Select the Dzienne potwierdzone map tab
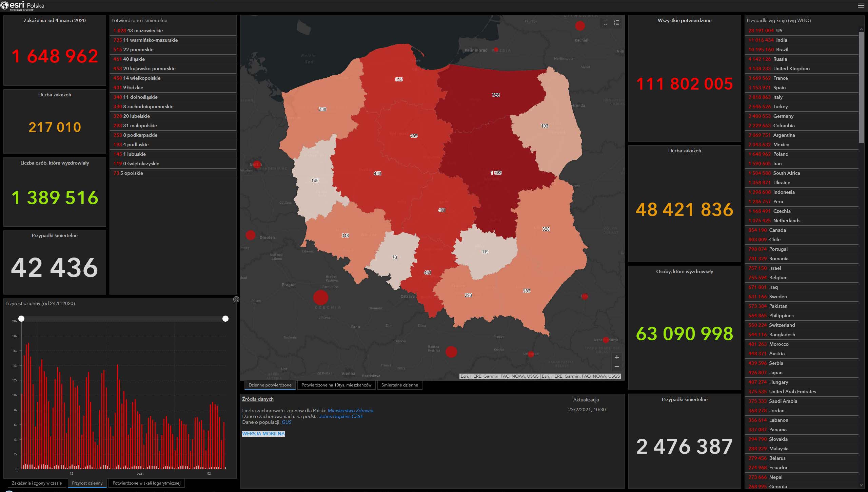868x492 pixels. tap(270, 385)
